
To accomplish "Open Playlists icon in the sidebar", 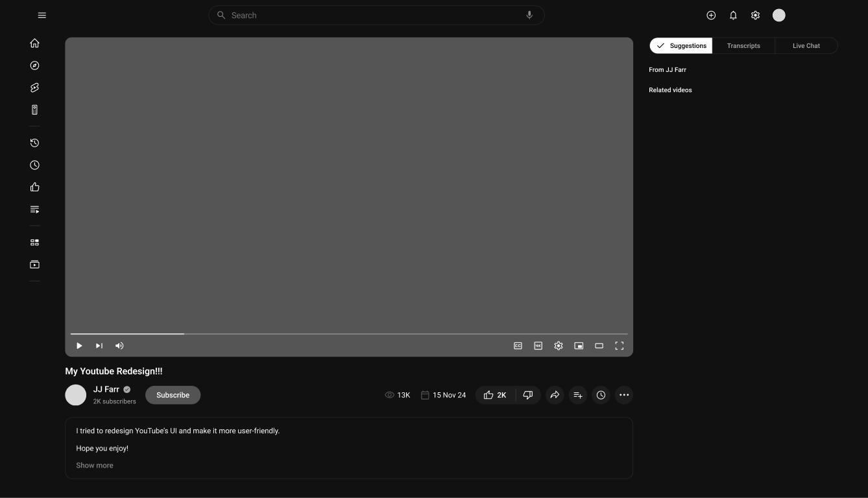I will coord(35,209).
